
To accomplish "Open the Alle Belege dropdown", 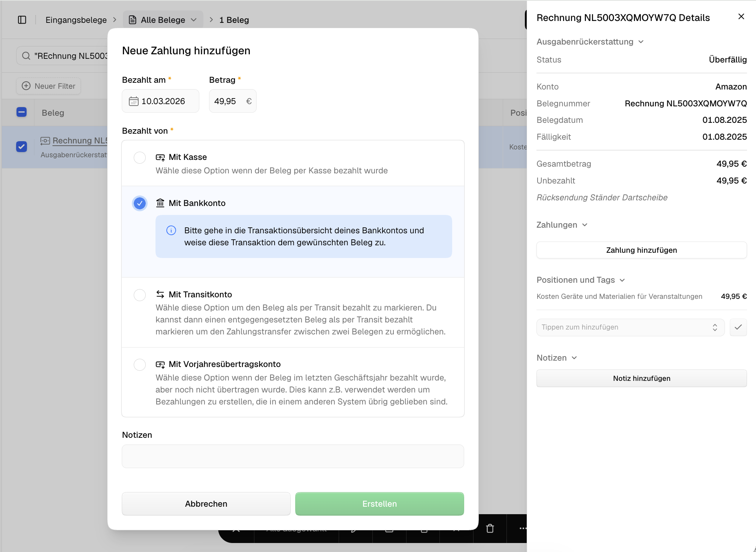I will [x=163, y=20].
